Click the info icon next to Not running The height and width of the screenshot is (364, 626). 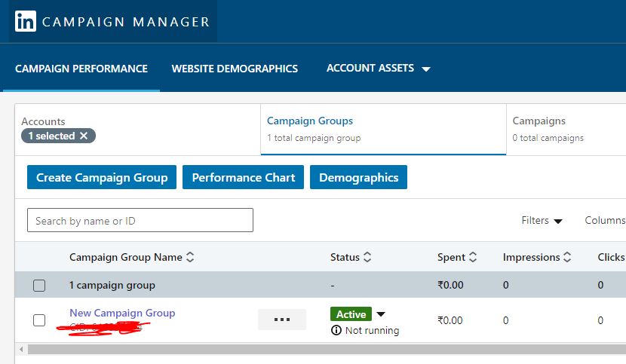336,330
